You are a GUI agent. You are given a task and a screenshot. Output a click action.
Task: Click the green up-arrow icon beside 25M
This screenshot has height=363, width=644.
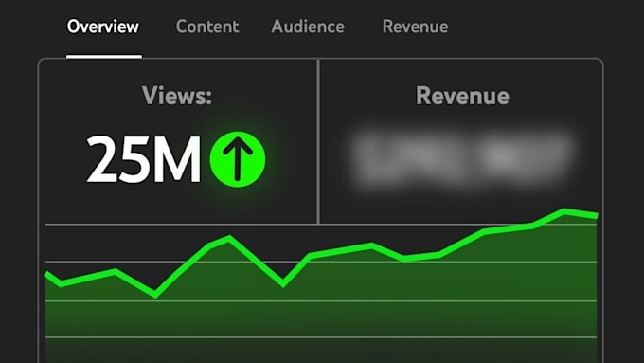(x=238, y=159)
